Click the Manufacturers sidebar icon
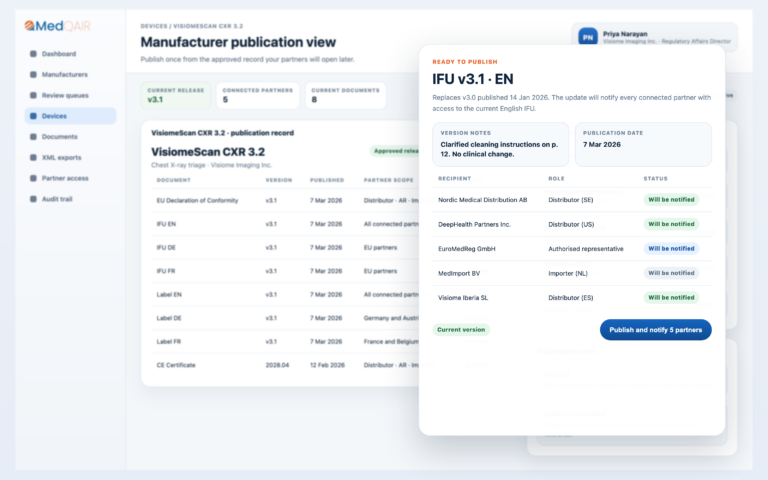This screenshot has width=768, height=480. point(33,74)
